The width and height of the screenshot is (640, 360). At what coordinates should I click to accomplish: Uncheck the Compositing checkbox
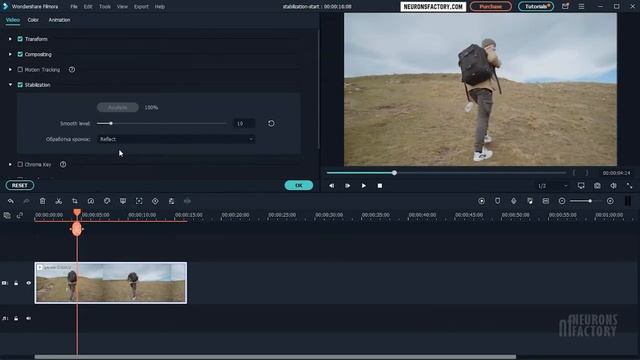click(x=20, y=54)
